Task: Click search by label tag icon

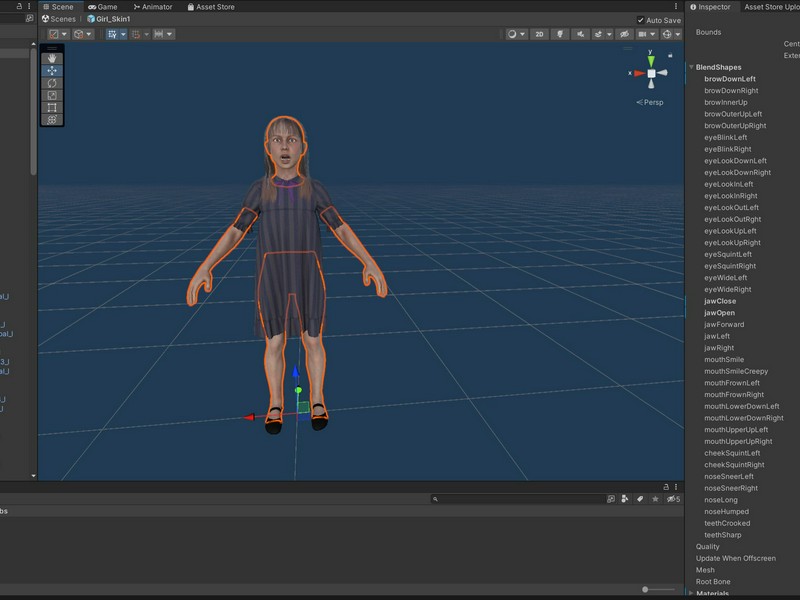Action: tap(640, 499)
